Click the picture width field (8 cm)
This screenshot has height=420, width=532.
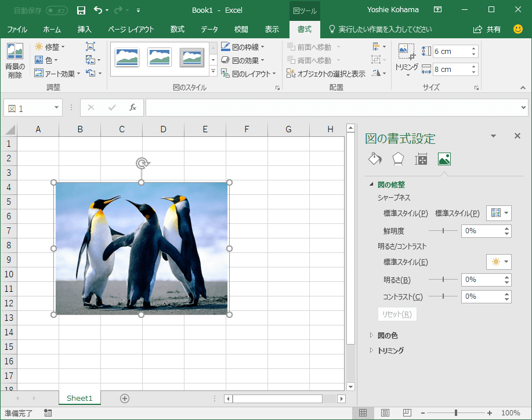click(451, 70)
